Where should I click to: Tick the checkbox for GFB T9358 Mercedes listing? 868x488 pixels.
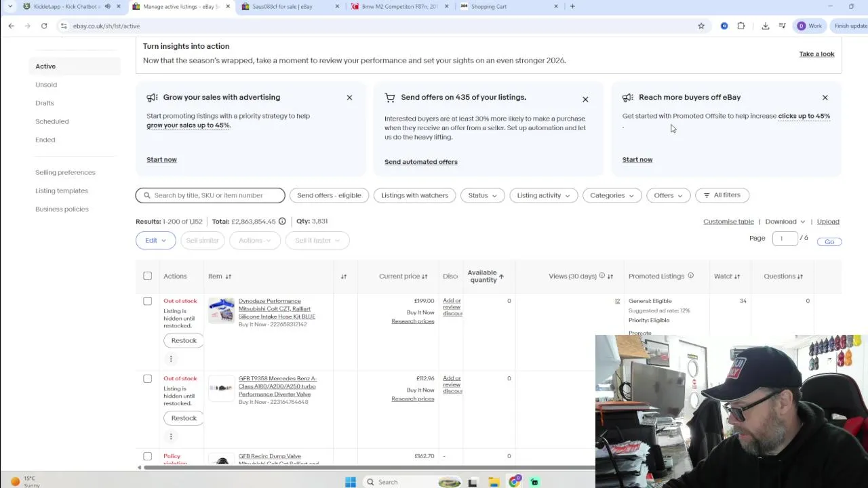click(147, 378)
